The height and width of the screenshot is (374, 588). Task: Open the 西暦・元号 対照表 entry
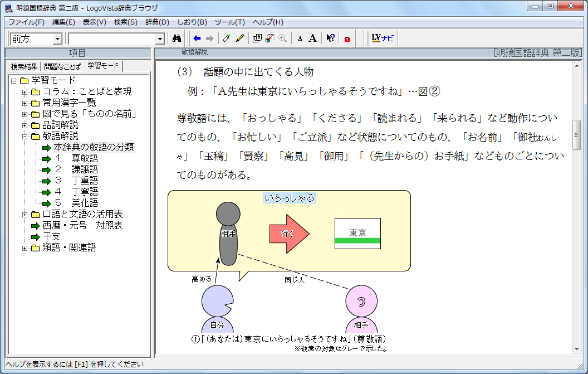pos(82,225)
